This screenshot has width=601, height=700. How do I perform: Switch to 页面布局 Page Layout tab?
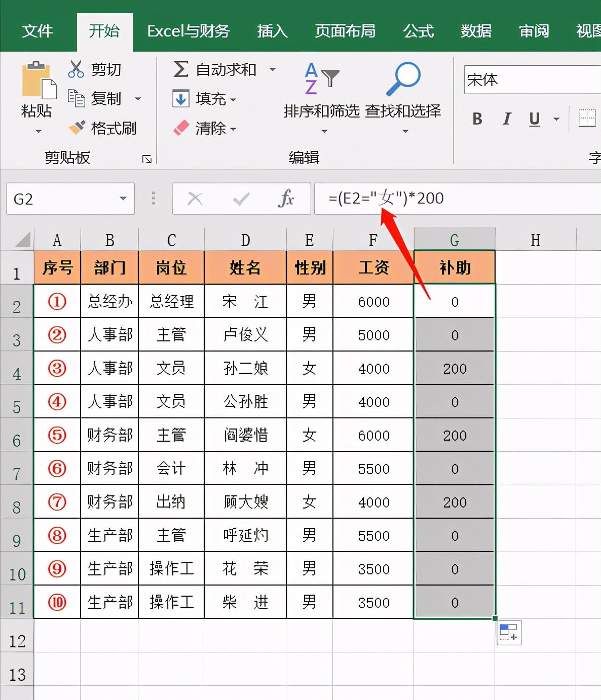pyautogui.click(x=345, y=31)
